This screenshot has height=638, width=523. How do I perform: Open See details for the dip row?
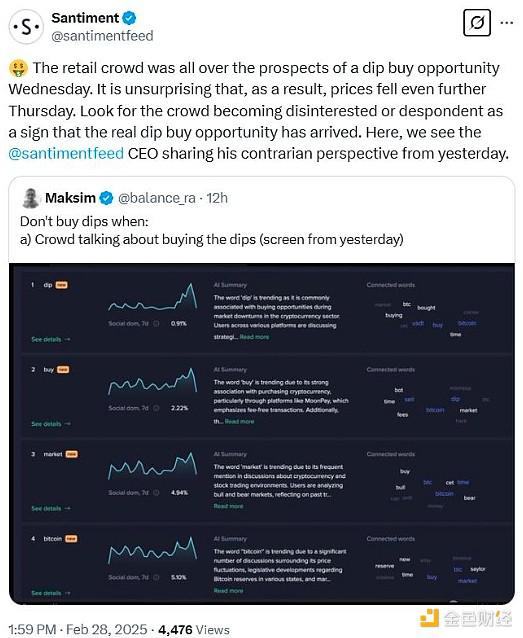tap(51, 339)
